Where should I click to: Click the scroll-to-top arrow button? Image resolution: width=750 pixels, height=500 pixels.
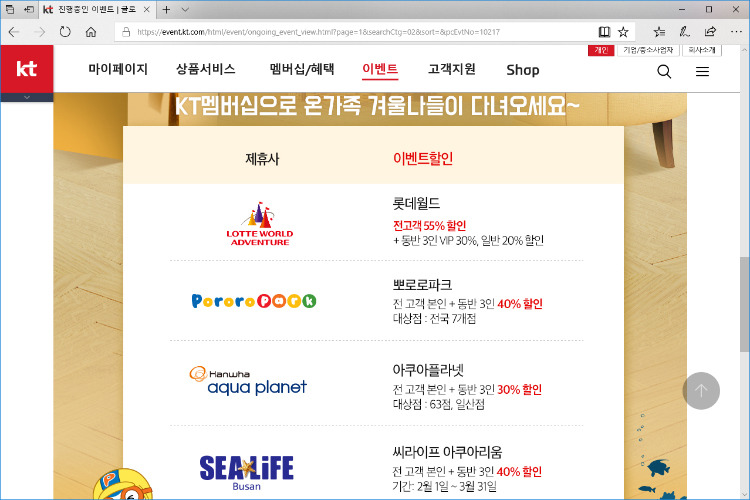pyautogui.click(x=701, y=391)
